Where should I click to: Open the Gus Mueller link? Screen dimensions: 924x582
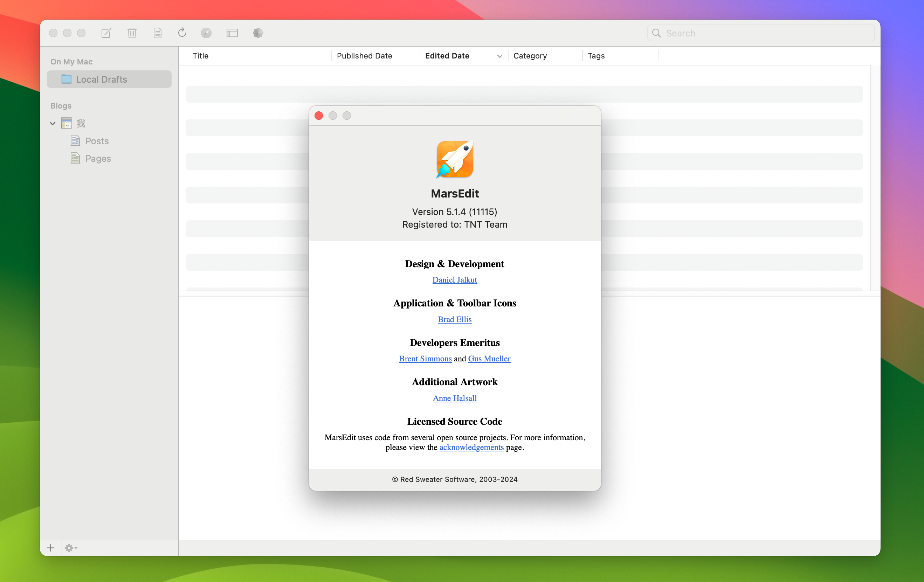[489, 358]
